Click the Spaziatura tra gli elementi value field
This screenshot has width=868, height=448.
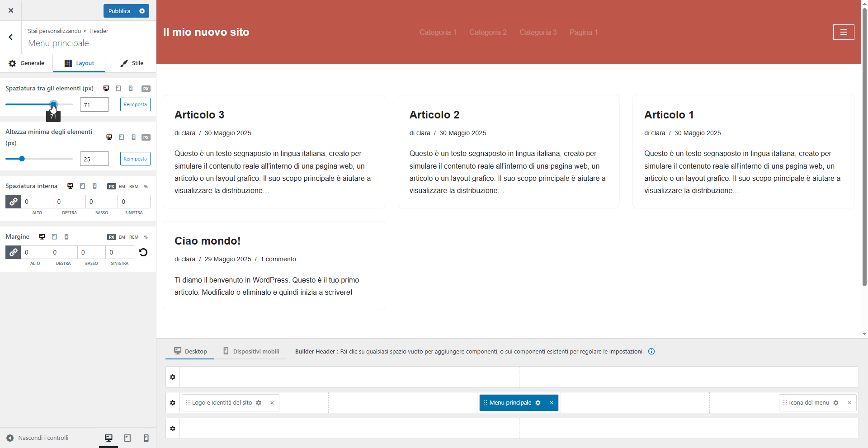coord(94,104)
